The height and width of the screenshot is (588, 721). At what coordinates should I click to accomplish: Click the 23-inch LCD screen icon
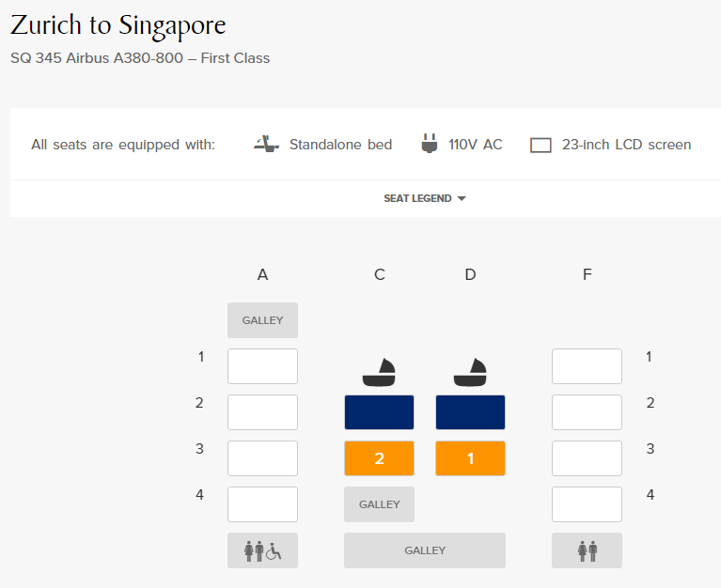(541, 146)
